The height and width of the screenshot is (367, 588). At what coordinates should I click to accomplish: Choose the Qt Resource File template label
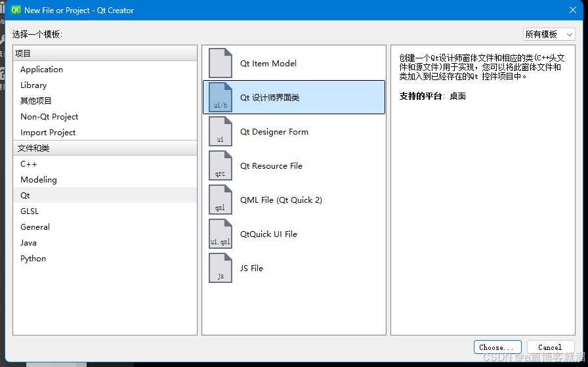click(x=271, y=166)
